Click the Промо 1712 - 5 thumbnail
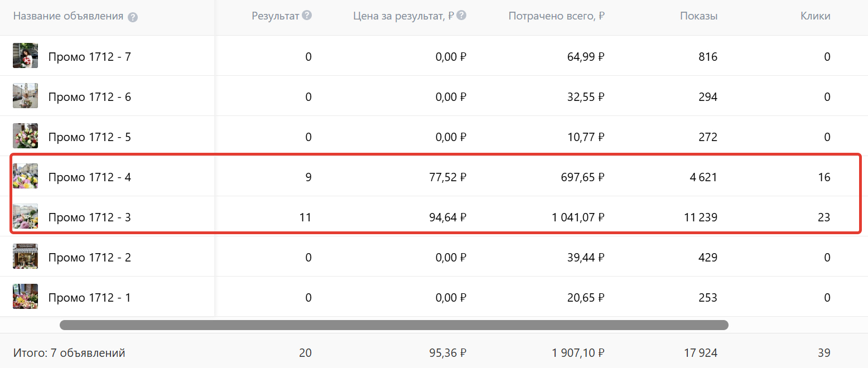The image size is (868, 368). [x=26, y=136]
